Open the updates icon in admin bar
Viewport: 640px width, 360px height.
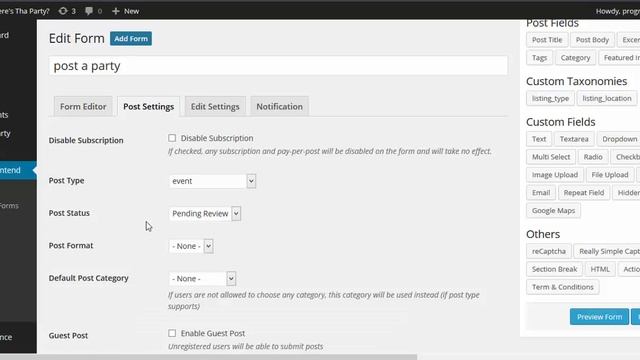point(63,11)
